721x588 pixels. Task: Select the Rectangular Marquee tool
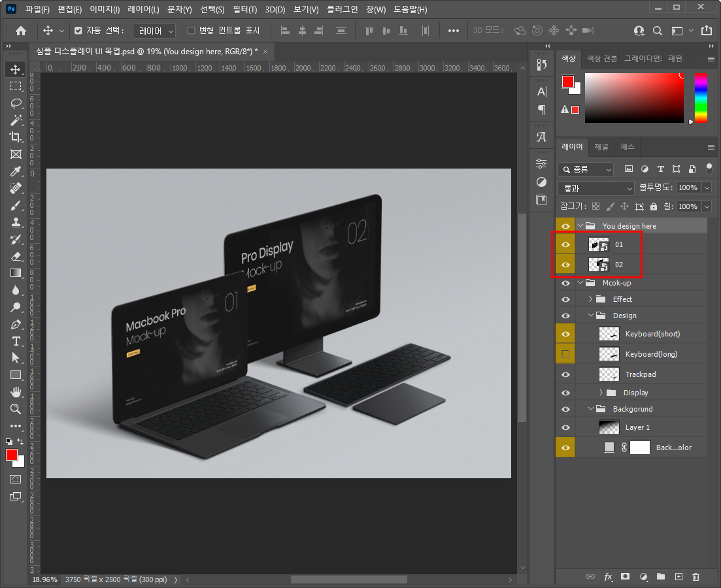tap(16, 86)
